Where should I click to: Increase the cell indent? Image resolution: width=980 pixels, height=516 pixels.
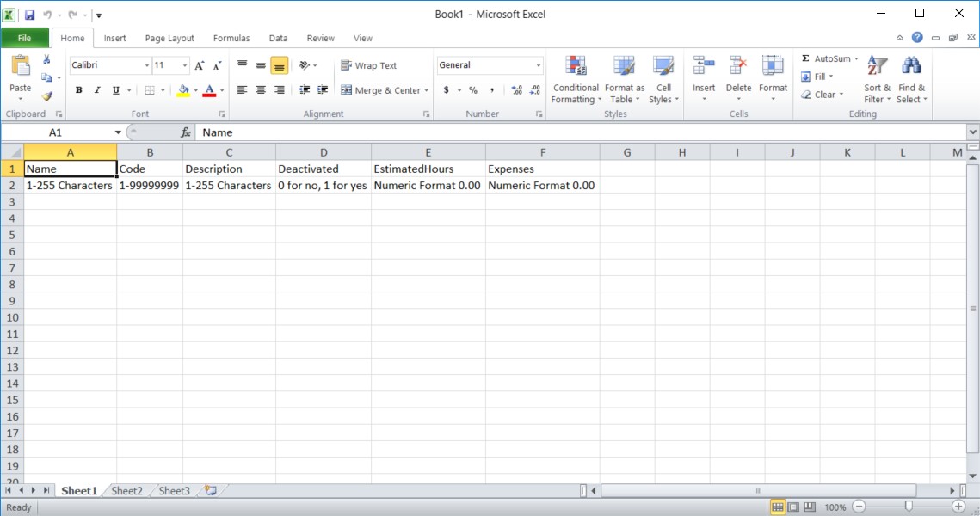coord(323,90)
